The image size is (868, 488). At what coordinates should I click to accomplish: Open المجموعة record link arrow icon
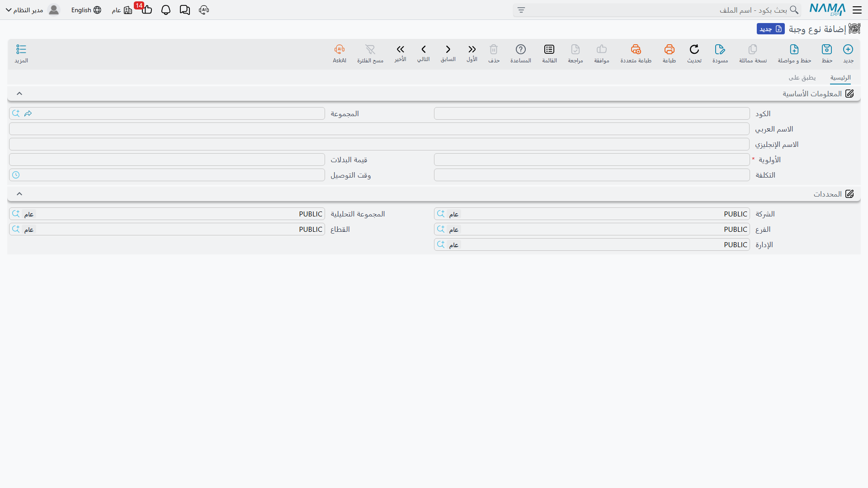click(x=28, y=113)
